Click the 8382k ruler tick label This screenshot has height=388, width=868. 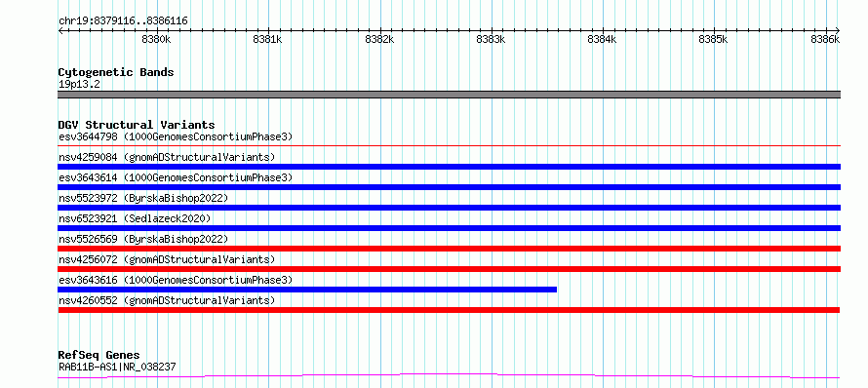(x=379, y=39)
